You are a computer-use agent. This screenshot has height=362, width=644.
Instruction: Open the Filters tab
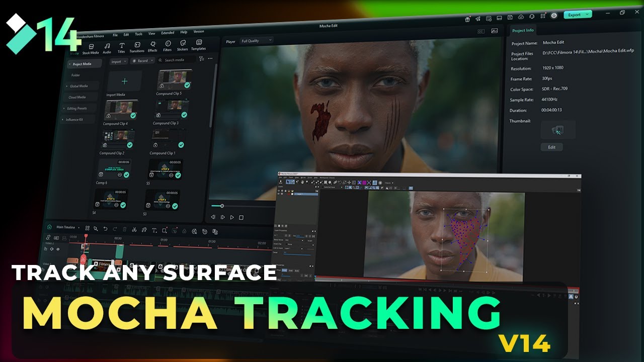pos(168,46)
